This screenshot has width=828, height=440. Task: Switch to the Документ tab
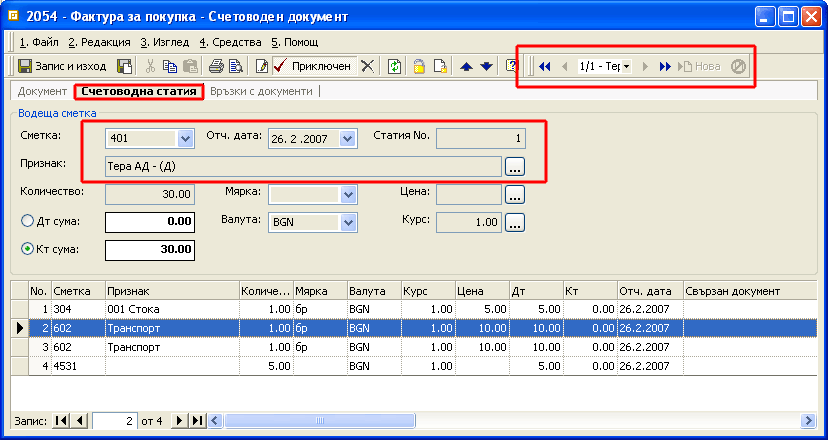coord(42,91)
